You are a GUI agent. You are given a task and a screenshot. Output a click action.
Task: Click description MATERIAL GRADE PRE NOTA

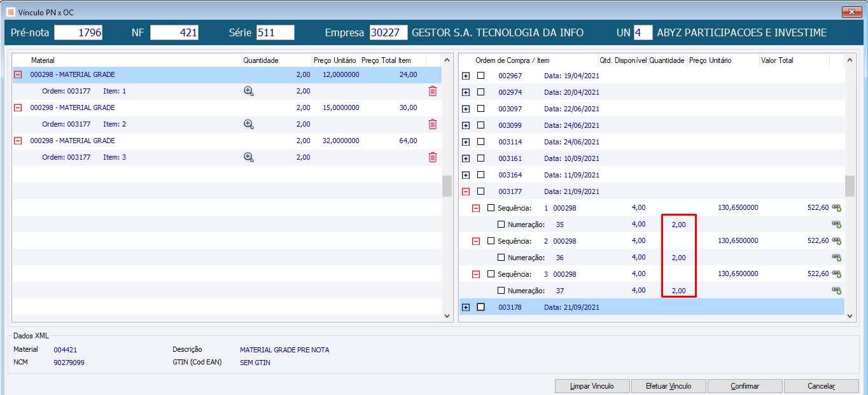pyautogui.click(x=284, y=350)
